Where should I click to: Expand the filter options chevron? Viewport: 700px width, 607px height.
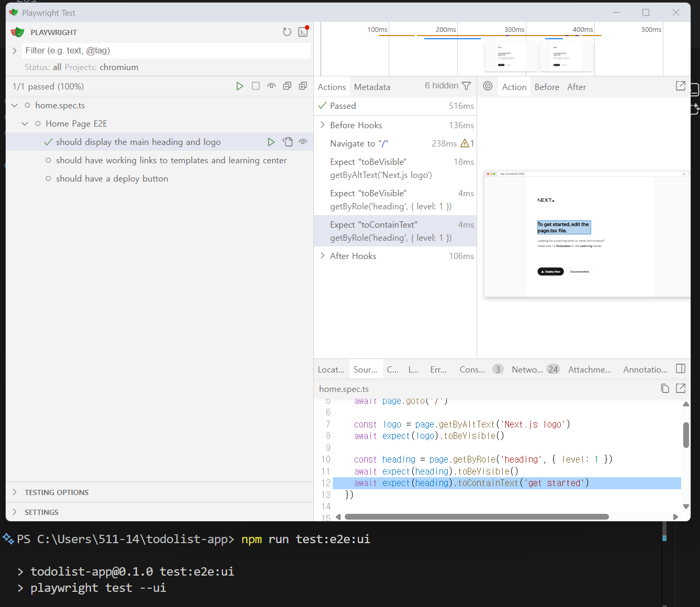pyautogui.click(x=15, y=50)
